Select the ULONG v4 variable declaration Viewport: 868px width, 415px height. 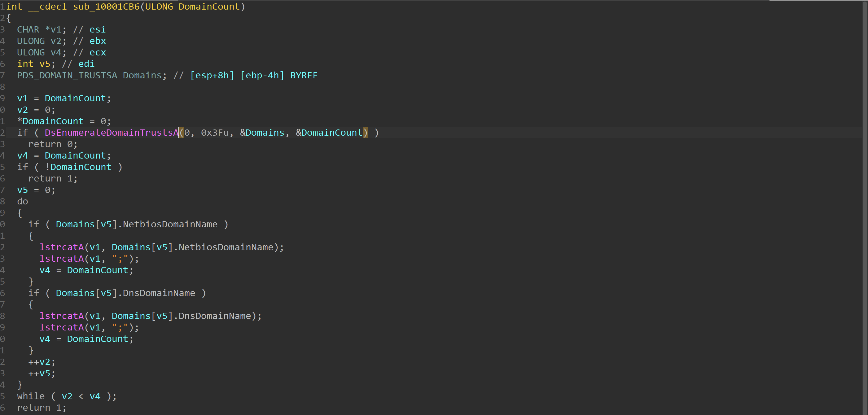42,53
